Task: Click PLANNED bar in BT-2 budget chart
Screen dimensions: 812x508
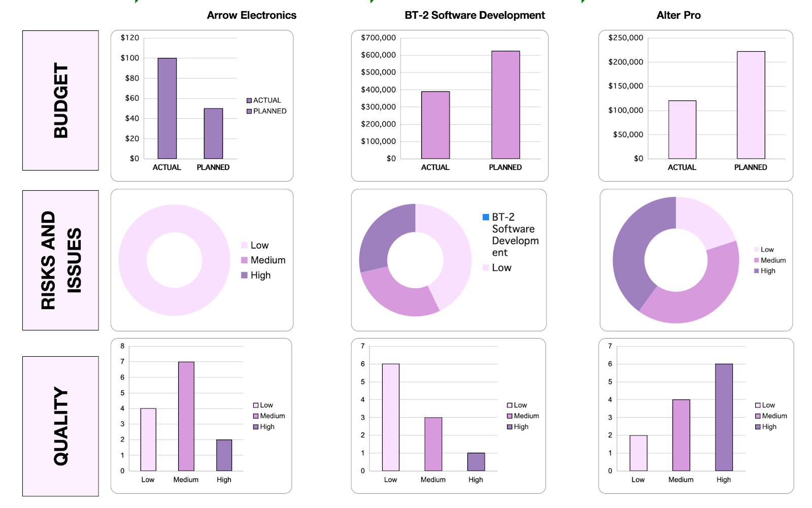Action: point(505,105)
